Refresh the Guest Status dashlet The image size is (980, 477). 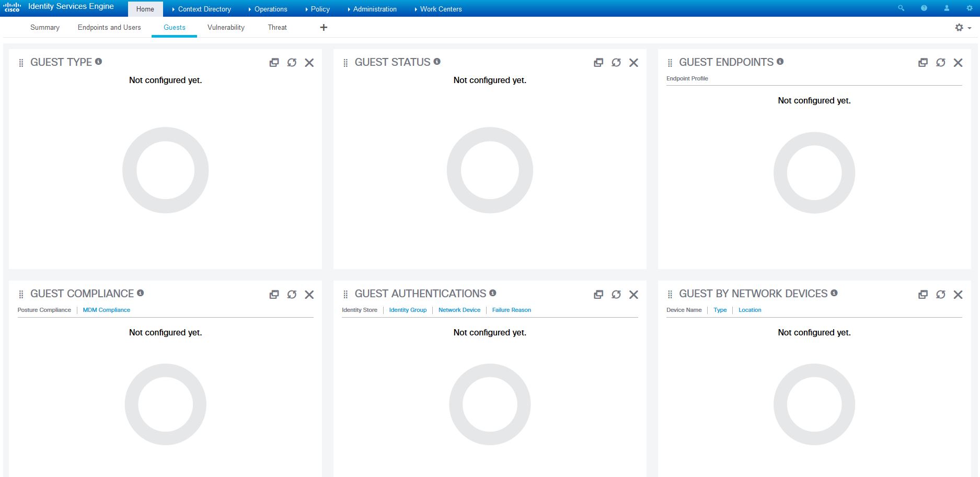coord(616,63)
